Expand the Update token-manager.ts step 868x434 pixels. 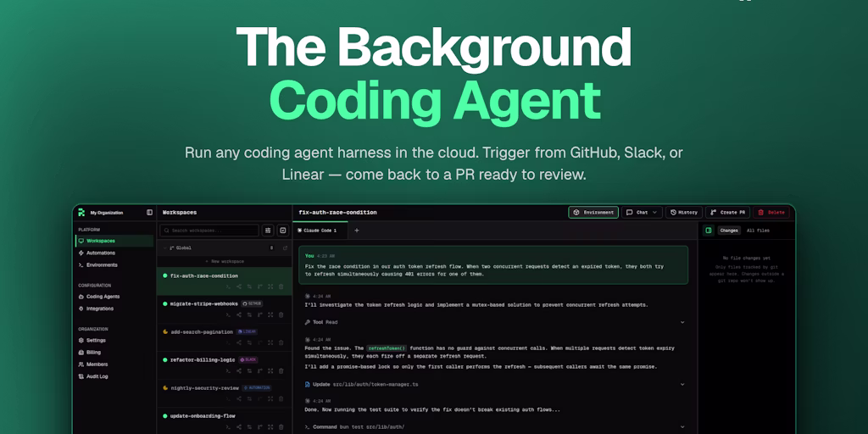click(x=682, y=384)
